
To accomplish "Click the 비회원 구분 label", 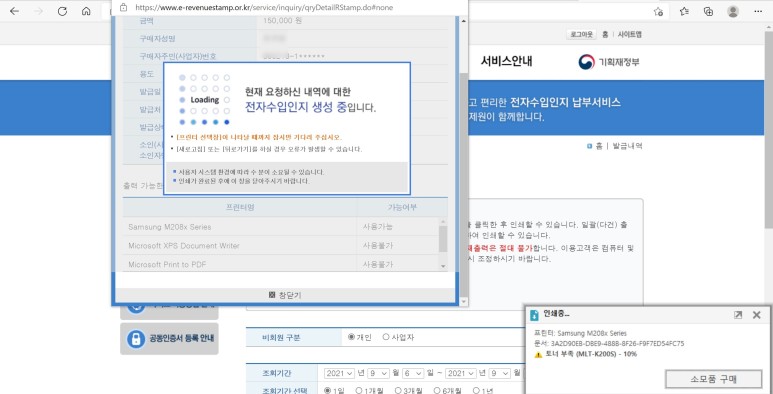I will (x=281, y=338).
